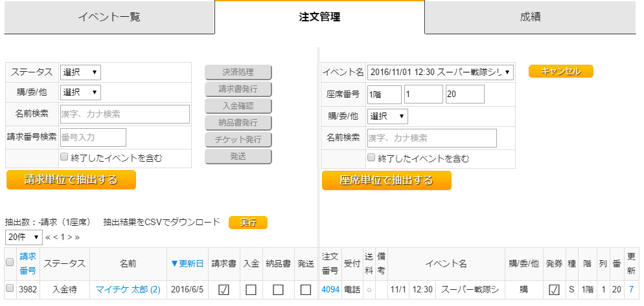Open the 成績 tab
Image resolution: width=644 pixels, height=306 pixels.
pos(529,17)
